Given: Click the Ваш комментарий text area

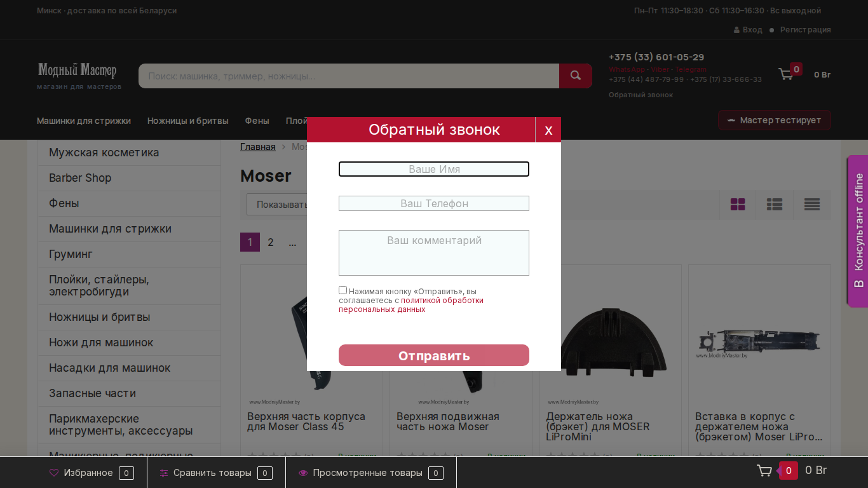Looking at the screenshot, I should click(x=434, y=253).
